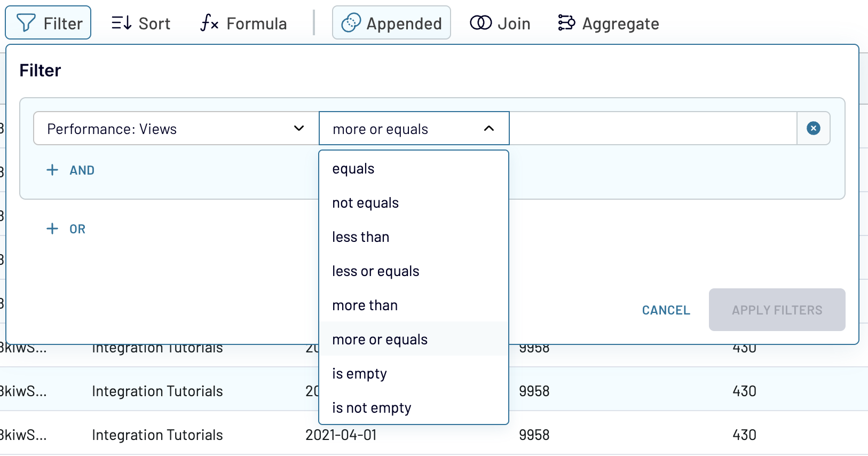The width and height of the screenshot is (868, 456).
Task: Remove filter condition with the x icon
Action: (813, 128)
